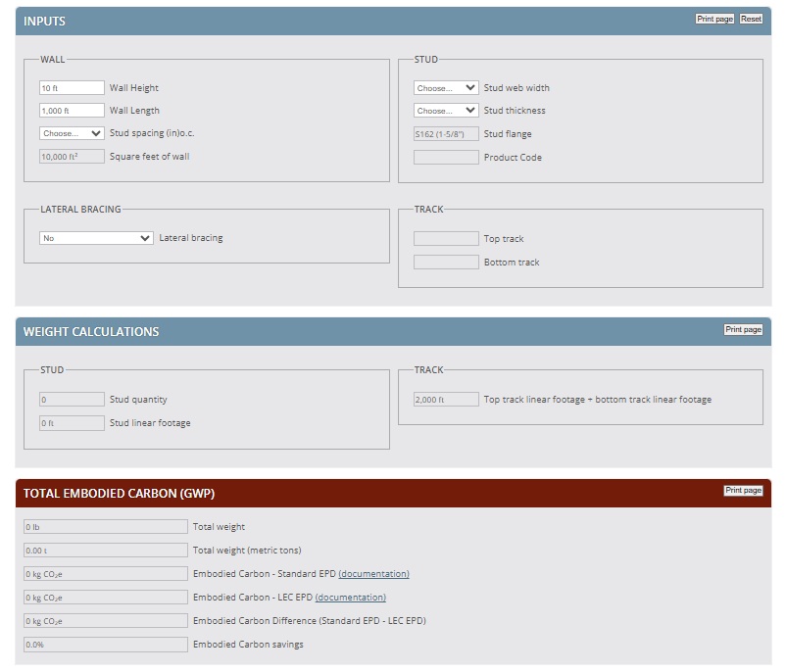Open the Stud spacing dropdown
Viewport: 786px width, 672px height.
pyautogui.click(x=72, y=133)
